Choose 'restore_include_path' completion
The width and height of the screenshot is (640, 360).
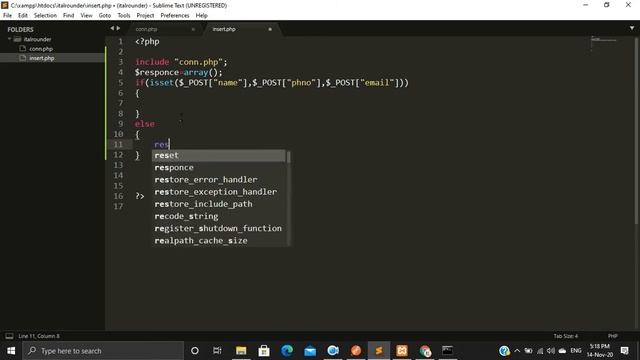click(x=219, y=204)
